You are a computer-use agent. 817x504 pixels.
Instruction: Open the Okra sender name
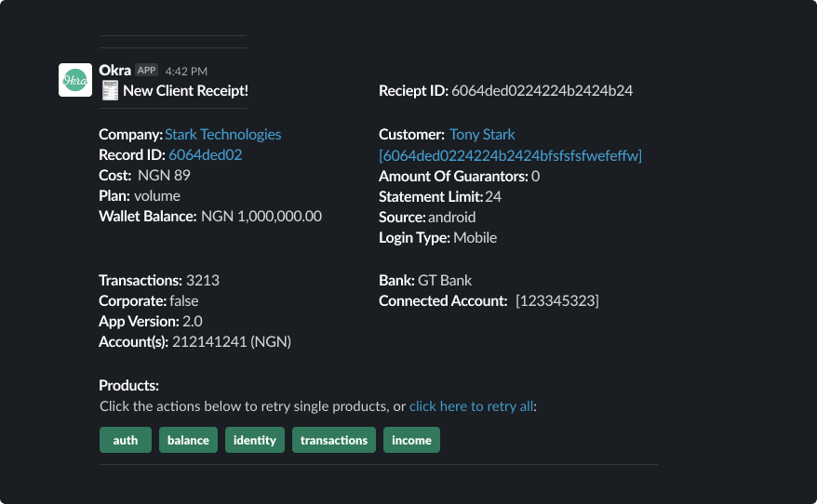[x=114, y=71]
